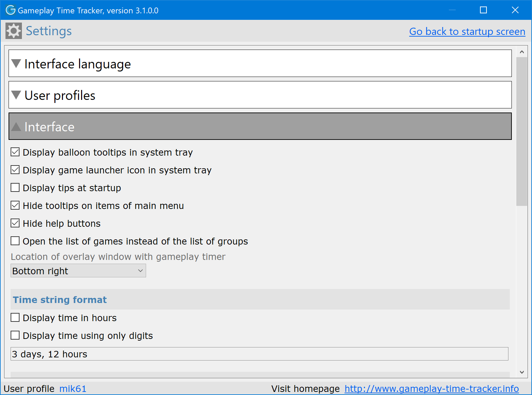Viewport: 532px width, 395px height.
Task: Click the vertical scrollbar thumb
Action: [x=522, y=132]
